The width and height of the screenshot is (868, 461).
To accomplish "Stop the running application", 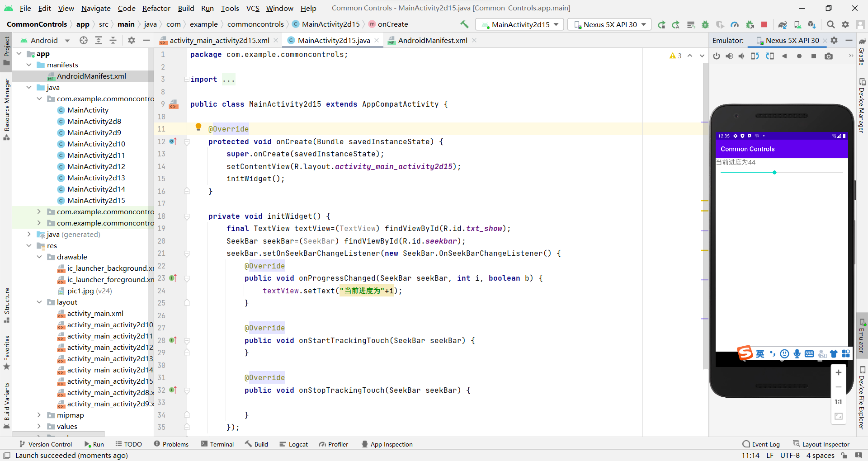I will point(764,24).
